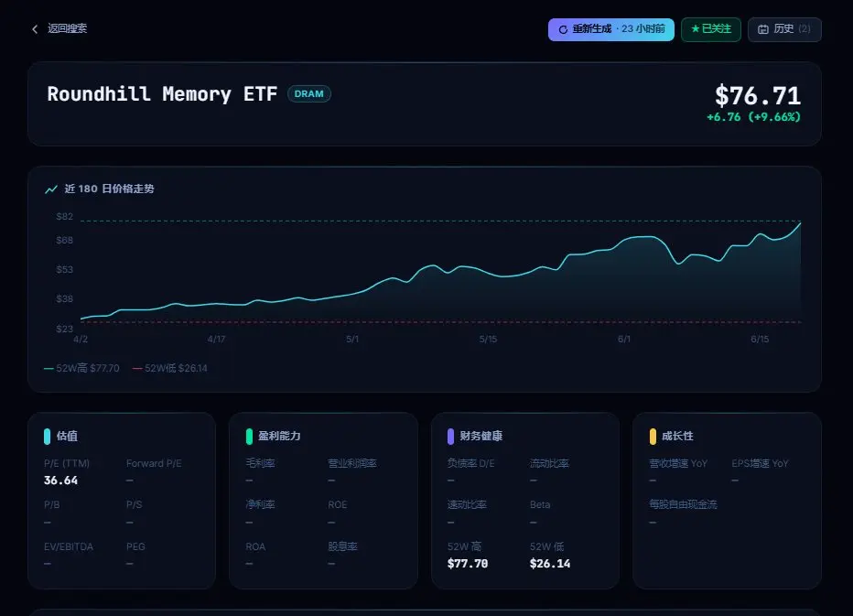Click the cyan 估值 section color marker

coord(48,437)
